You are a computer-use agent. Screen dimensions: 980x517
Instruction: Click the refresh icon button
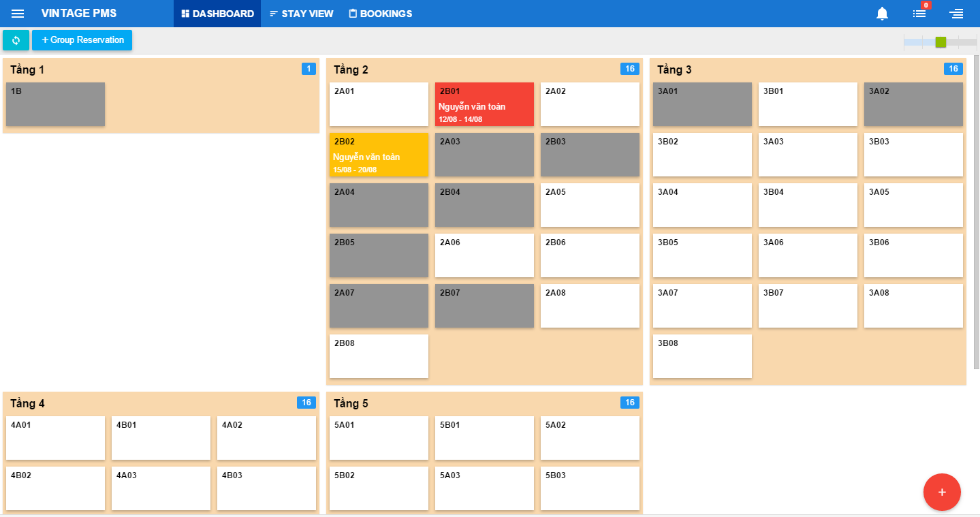[16, 40]
